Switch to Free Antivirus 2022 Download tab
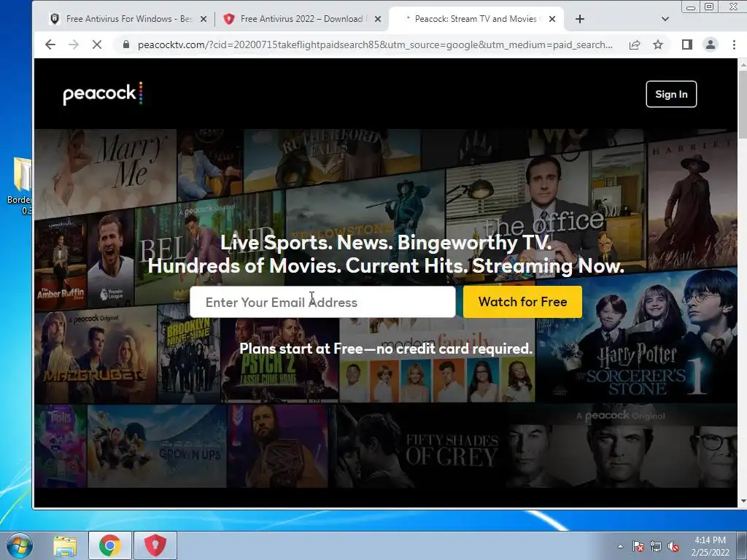747x560 pixels. click(301, 19)
